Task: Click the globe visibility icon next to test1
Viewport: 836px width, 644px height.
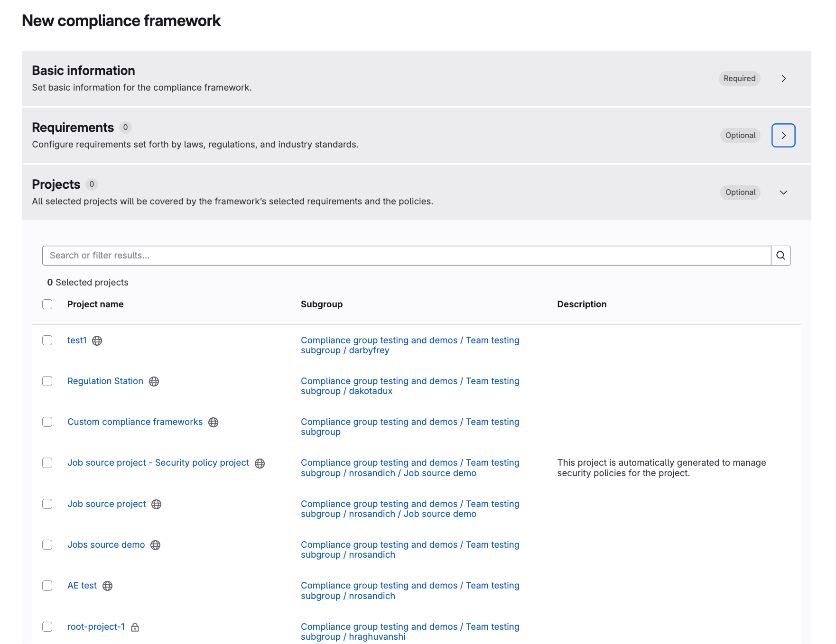Action: (x=97, y=340)
